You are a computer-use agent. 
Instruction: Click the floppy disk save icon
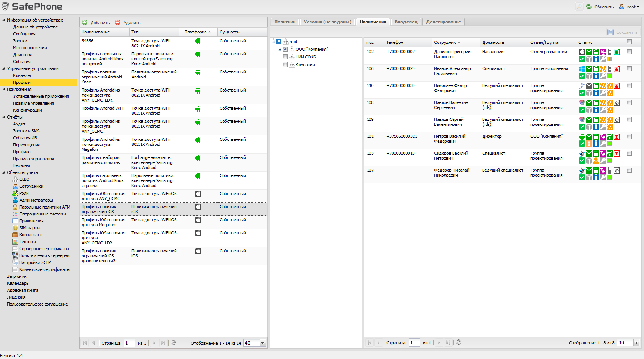click(611, 32)
